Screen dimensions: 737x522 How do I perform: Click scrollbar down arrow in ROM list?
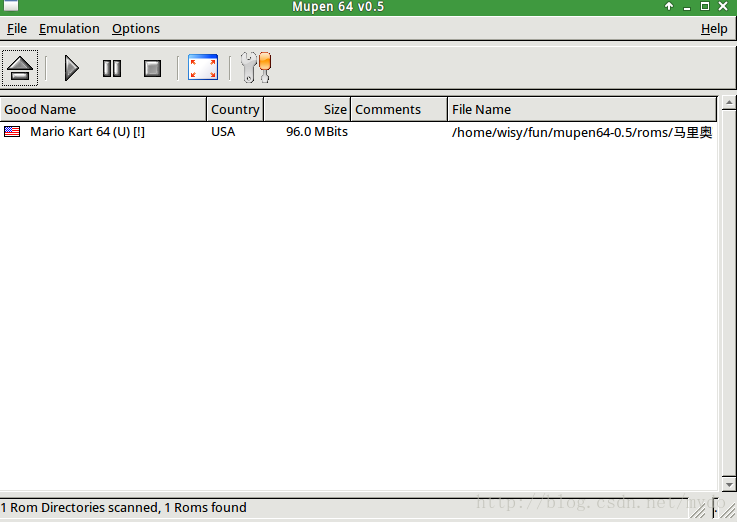click(729, 484)
